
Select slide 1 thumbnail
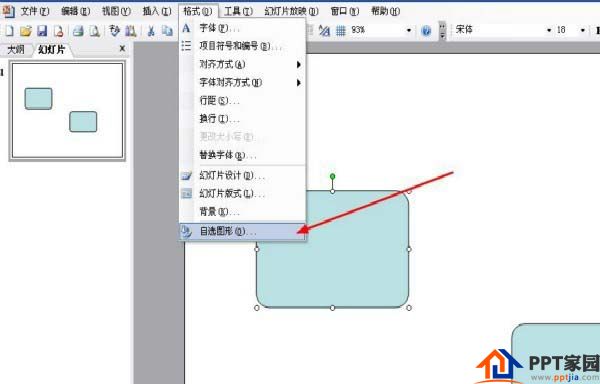coord(67,111)
